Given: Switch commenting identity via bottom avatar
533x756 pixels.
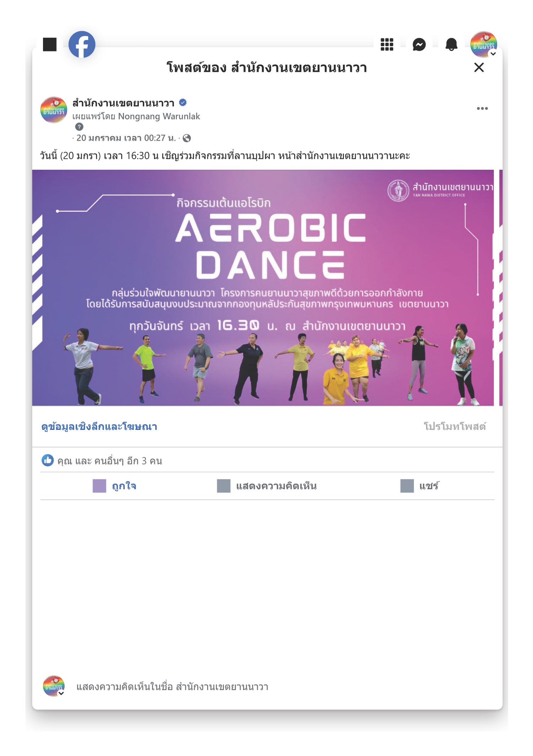Looking at the screenshot, I should coord(54,686).
